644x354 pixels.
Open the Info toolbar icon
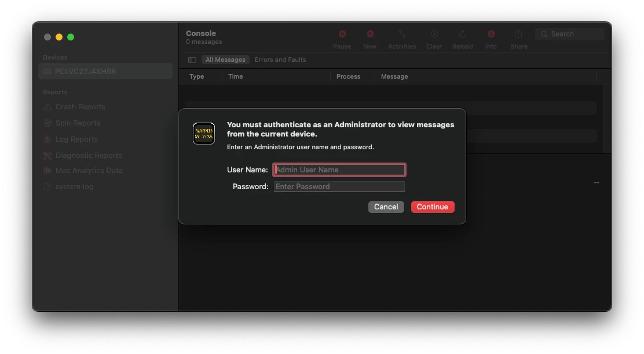coord(491,34)
